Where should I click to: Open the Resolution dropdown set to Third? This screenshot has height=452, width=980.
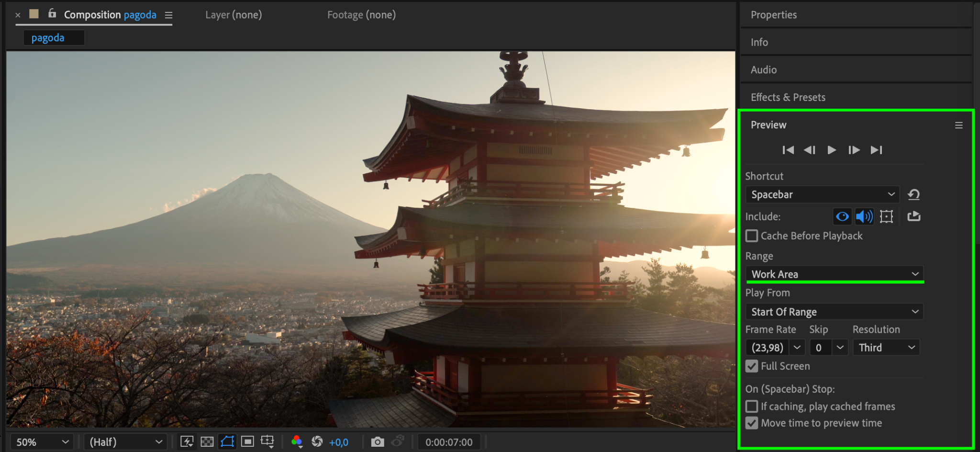[x=886, y=348]
